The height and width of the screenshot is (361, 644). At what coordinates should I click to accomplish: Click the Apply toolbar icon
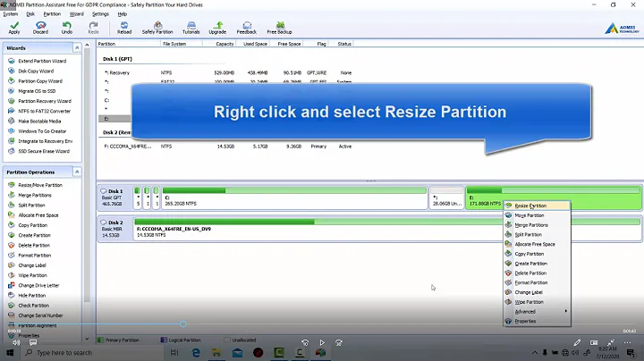click(x=14, y=28)
